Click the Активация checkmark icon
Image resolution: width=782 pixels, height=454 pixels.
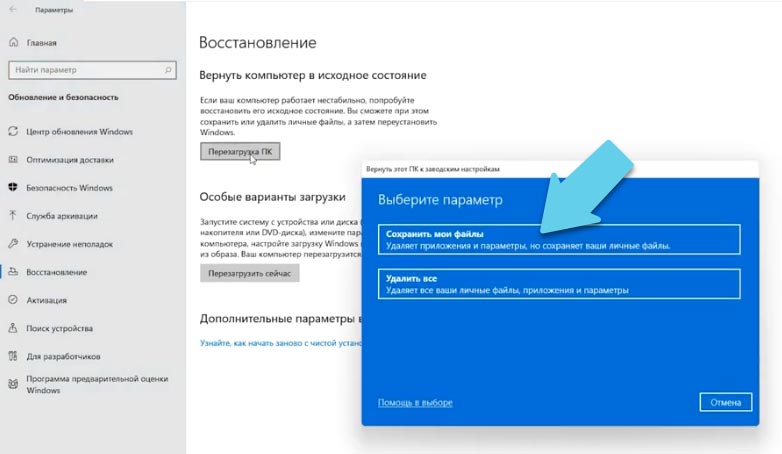tap(13, 300)
